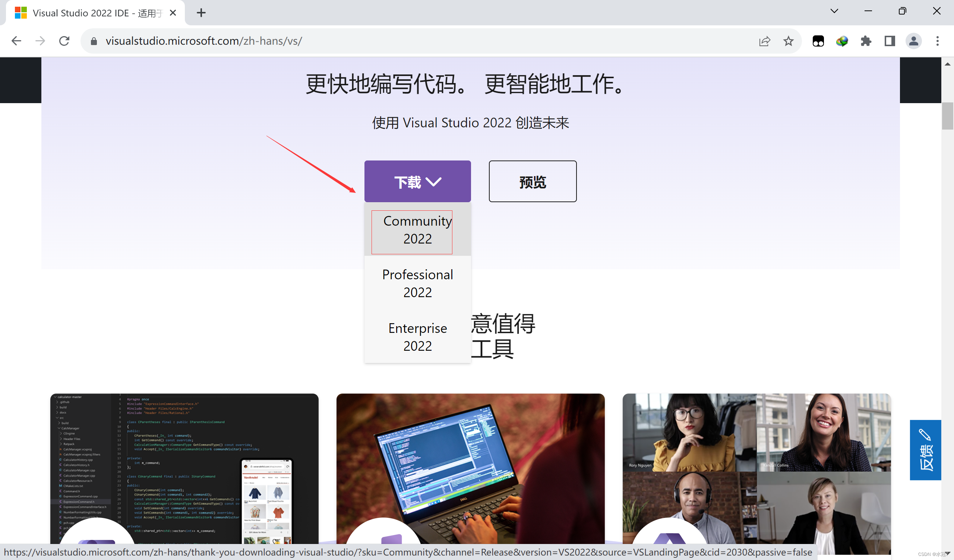This screenshot has height=560, width=954.
Task: Click the padlock site information icon
Action: point(93,41)
